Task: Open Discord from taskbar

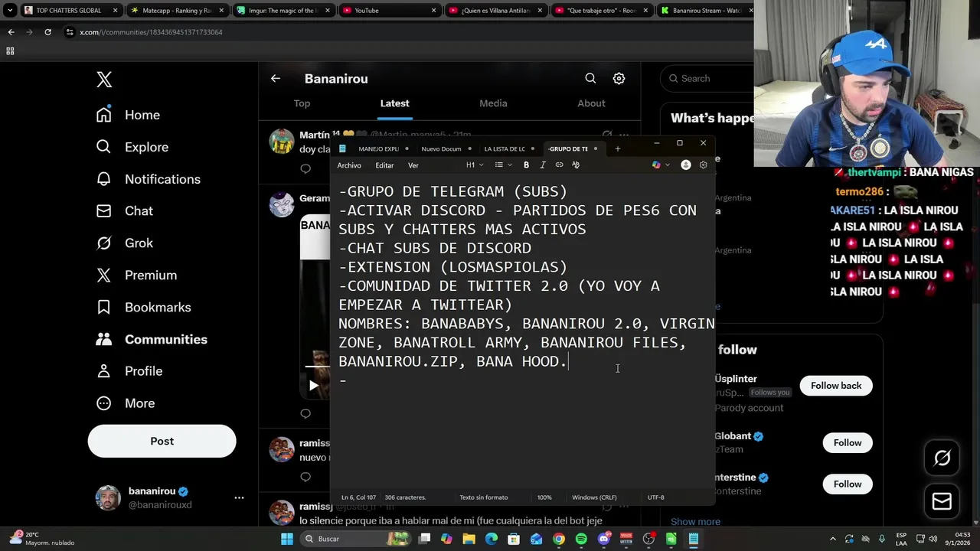Action: (x=604, y=539)
